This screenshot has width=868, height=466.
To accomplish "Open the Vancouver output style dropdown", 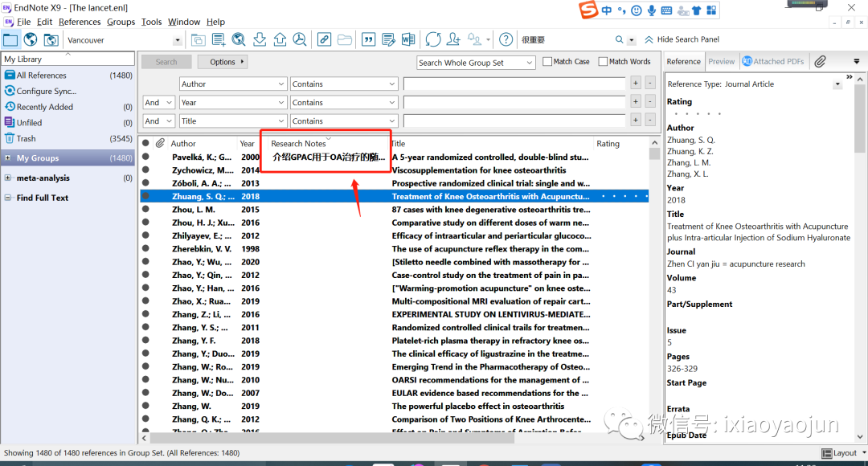I will [177, 40].
